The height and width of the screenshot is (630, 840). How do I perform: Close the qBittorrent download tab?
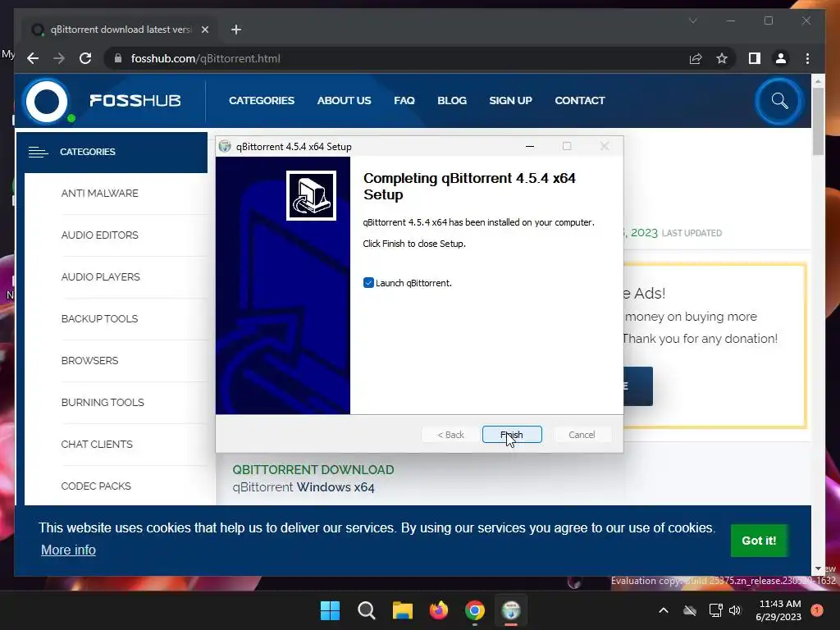[204, 30]
